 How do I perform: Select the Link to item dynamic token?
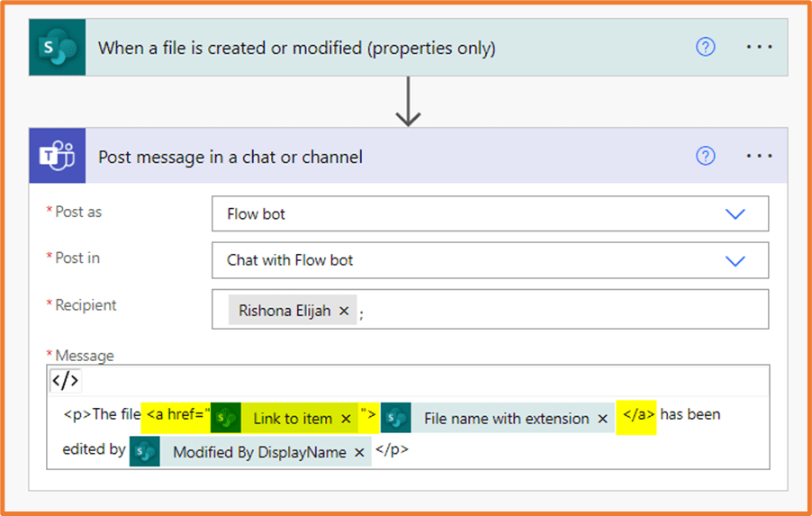(292, 419)
